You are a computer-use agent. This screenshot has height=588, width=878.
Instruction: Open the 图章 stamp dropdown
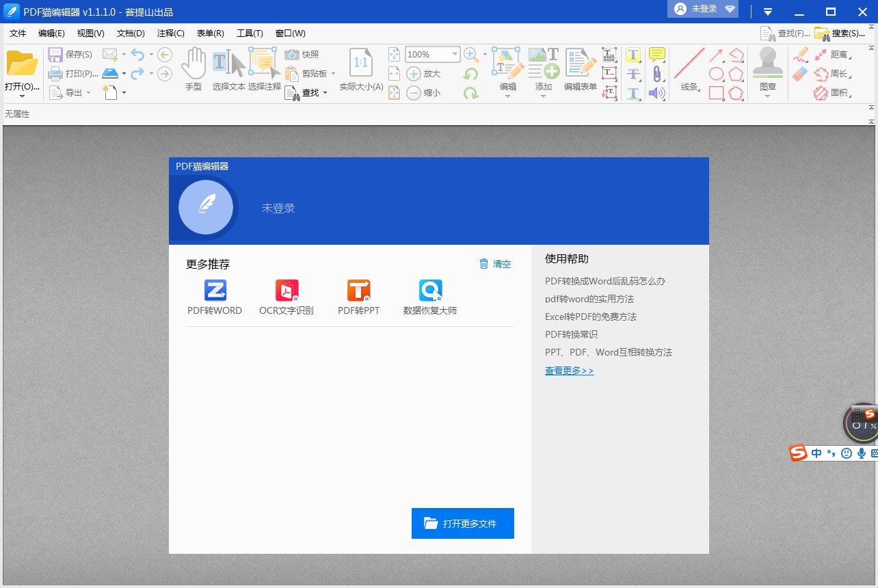click(x=767, y=96)
